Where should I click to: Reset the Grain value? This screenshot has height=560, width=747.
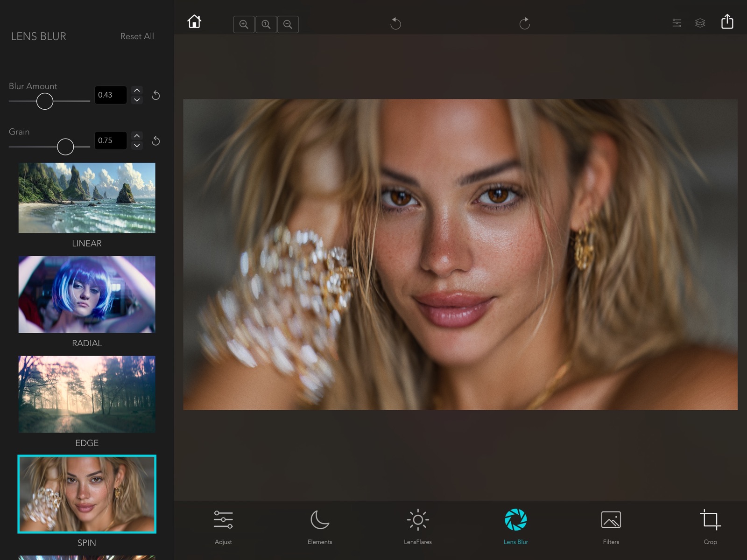click(x=156, y=141)
